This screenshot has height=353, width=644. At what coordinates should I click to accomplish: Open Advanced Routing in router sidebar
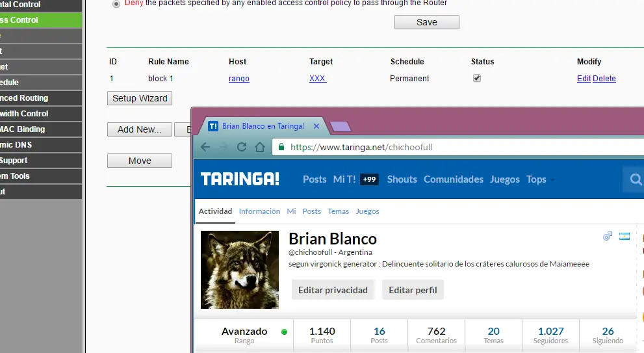pyautogui.click(x=41, y=98)
